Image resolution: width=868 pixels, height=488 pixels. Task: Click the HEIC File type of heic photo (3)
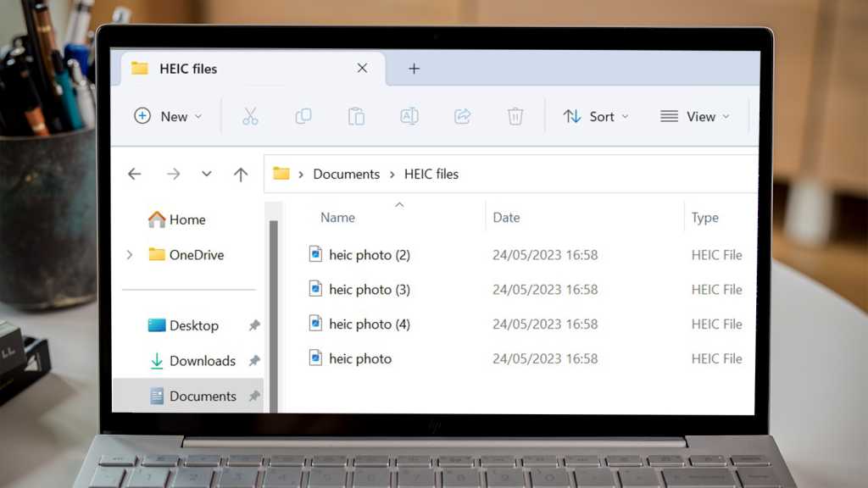click(x=717, y=290)
